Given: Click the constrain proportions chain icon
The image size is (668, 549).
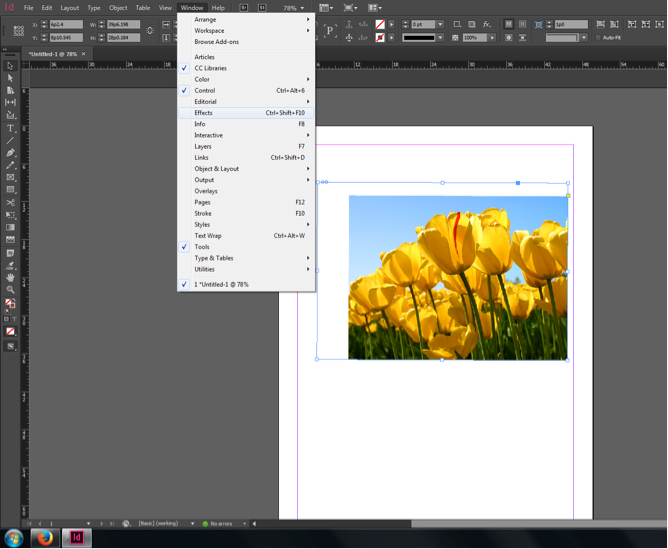Looking at the screenshot, I should (150, 31).
